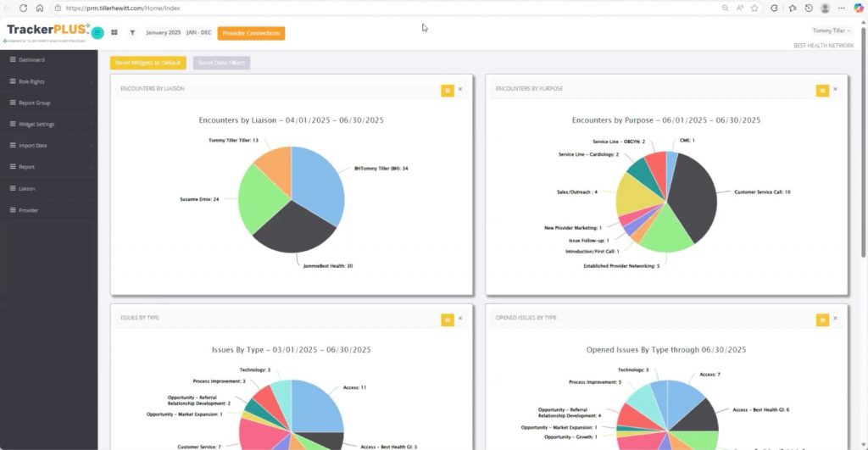Click the browser address bar URL
The image size is (868, 450).
pyautogui.click(x=123, y=8)
